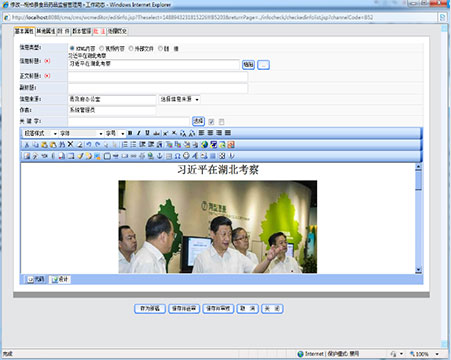Click the undo arrow icon

click(89, 145)
